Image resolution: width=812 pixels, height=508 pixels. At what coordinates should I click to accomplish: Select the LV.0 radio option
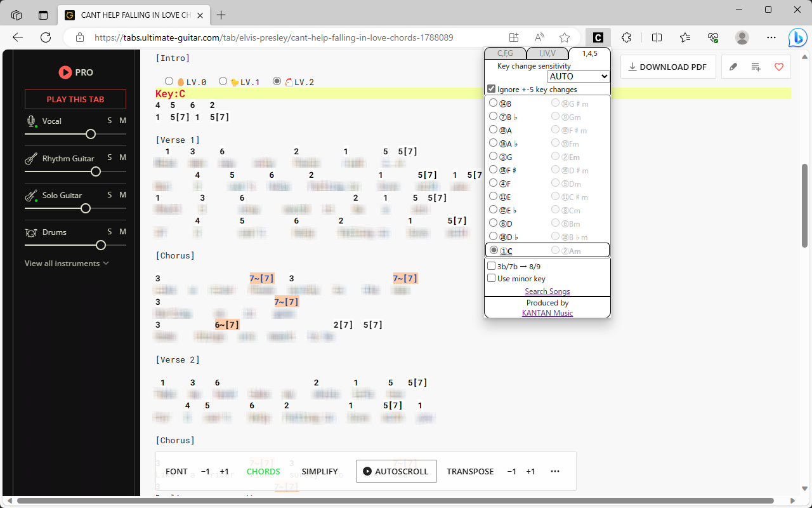[169, 81]
